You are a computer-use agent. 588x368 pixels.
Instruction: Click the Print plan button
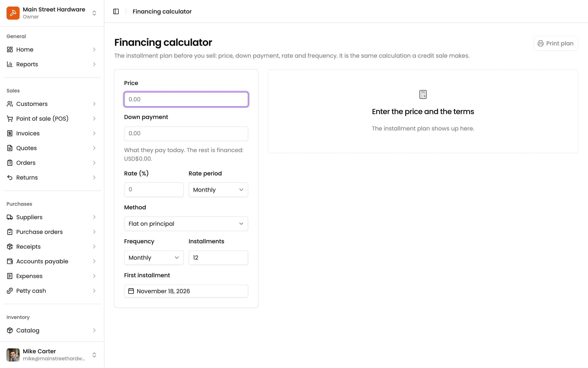[x=556, y=43]
